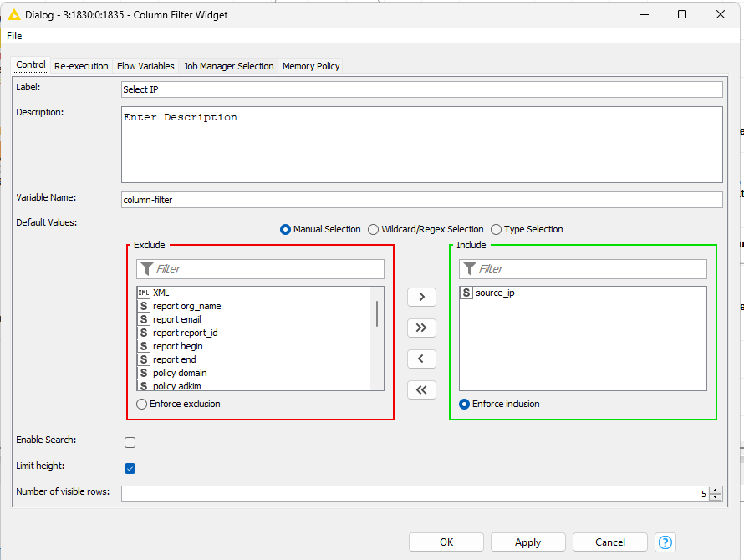
Task: Select report report_id in Exclude list
Action: click(254, 333)
